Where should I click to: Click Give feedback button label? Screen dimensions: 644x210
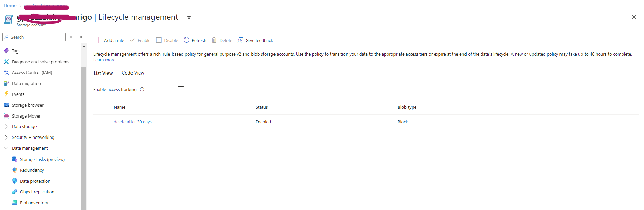[259, 40]
